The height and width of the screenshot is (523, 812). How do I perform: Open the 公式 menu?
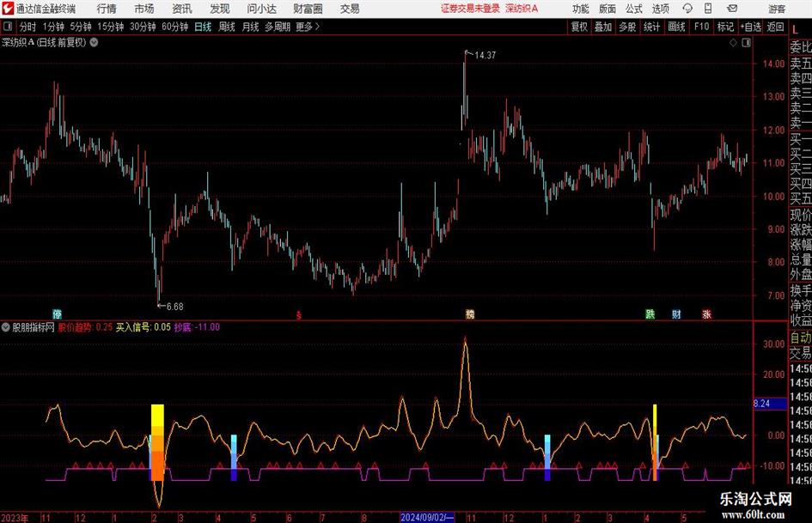(x=633, y=9)
